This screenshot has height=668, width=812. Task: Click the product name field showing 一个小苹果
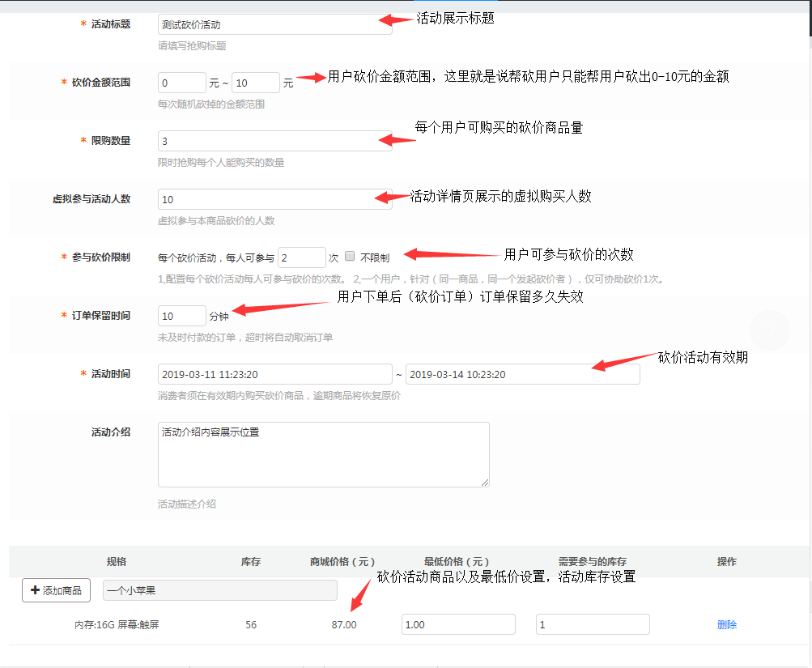[x=219, y=589]
